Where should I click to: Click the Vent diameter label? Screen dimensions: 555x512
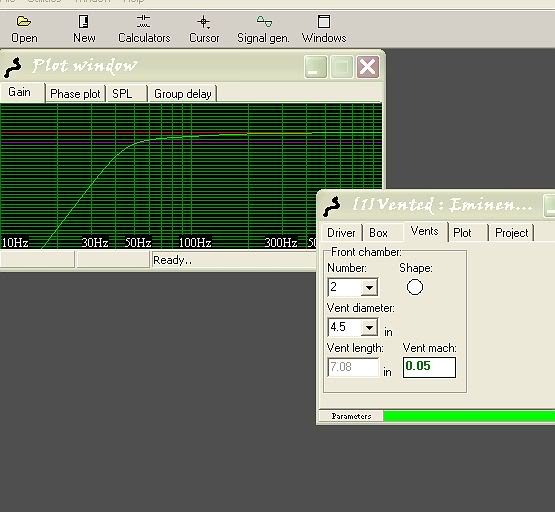point(360,308)
